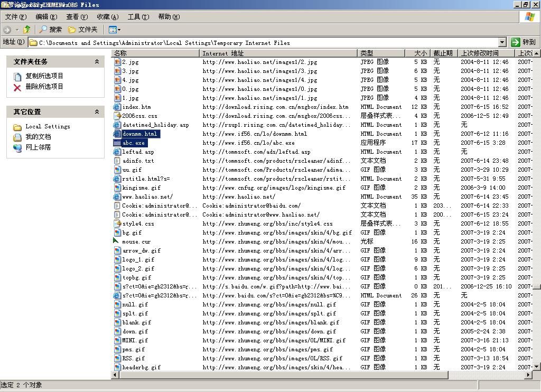Viewport: 541px width, 392px height.
Task: Click the vertical scrollbar down arrow
Action: click(x=537, y=367)
